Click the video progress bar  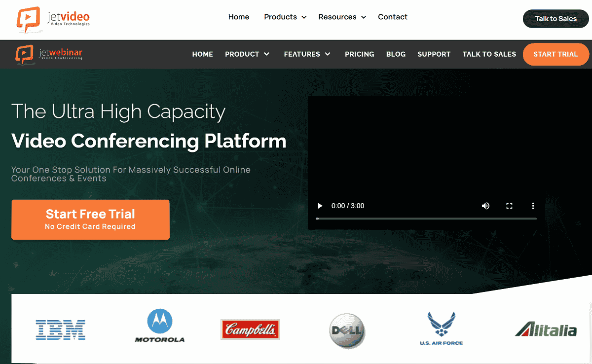pos(426,218)
